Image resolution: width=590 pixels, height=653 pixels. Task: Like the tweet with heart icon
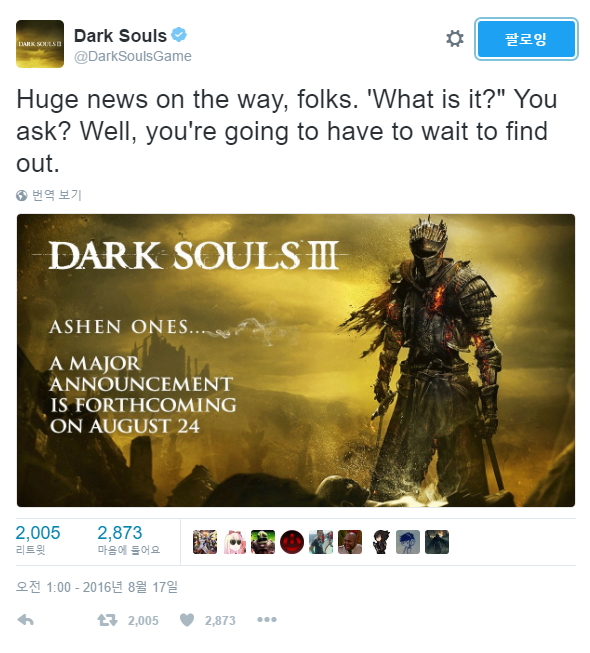(187, 620)
